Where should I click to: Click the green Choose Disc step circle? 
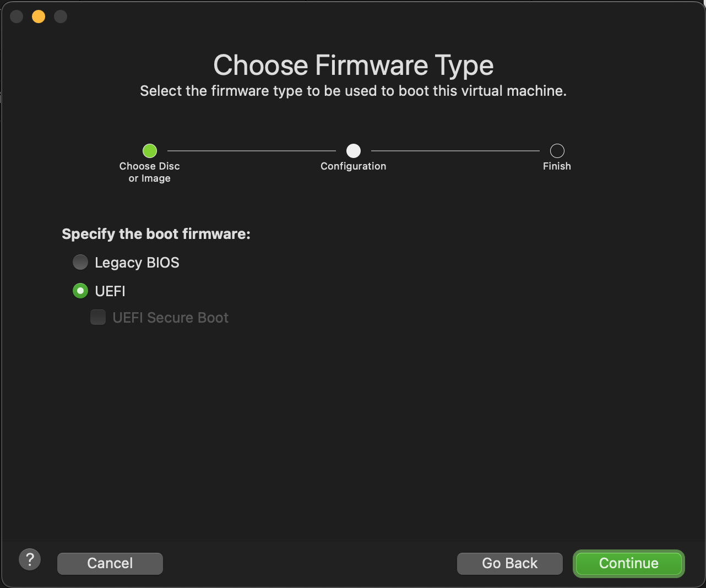click(150, 151)
